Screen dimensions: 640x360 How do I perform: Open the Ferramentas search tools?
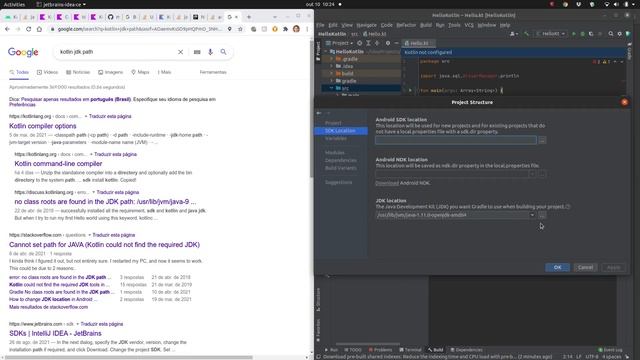(213, 72)
